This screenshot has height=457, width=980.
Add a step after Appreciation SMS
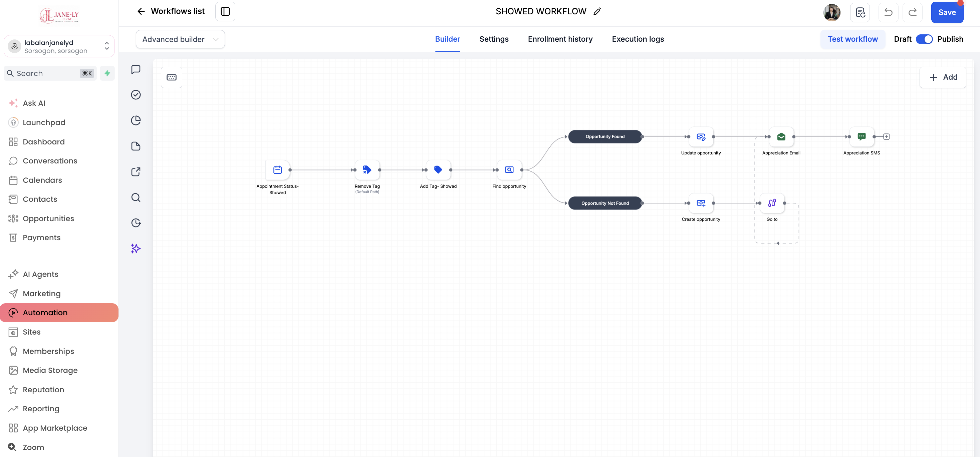(887, 136)
